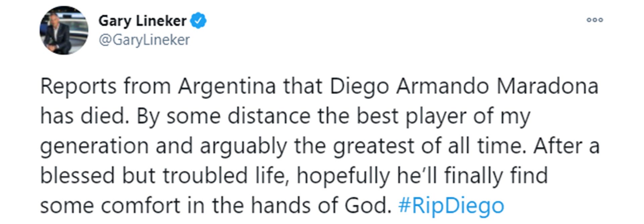Click the word Reports in the tweet
644x224 pixels.
[x=78, y=86]
